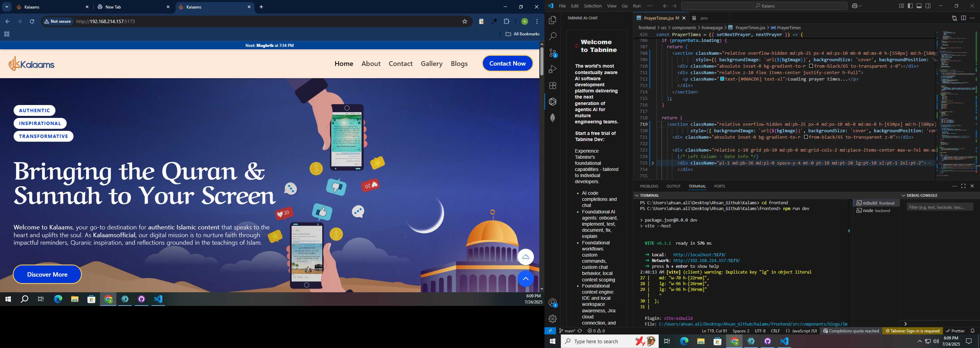
Task: Open the remote window button in status bar
Action: click(x=550, y=331)
